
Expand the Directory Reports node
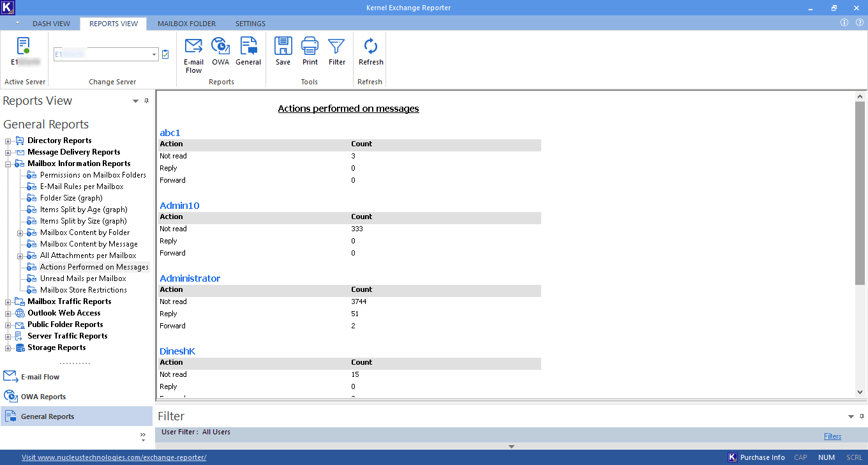tap(8, 141)
